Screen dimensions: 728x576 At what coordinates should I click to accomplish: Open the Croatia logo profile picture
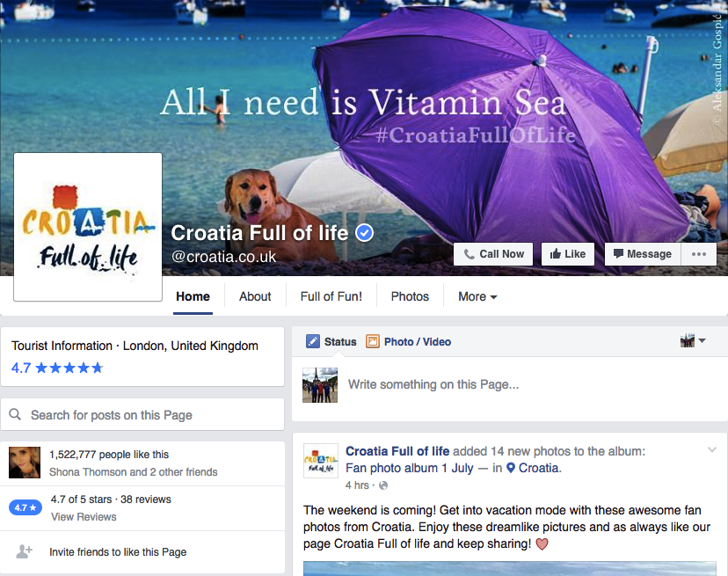(88, 227)
